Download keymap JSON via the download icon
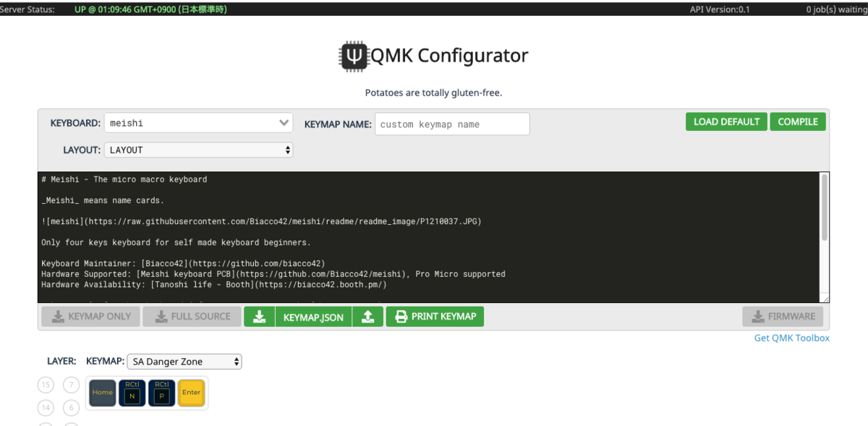 pyautogui.click(x=260, y=317)
